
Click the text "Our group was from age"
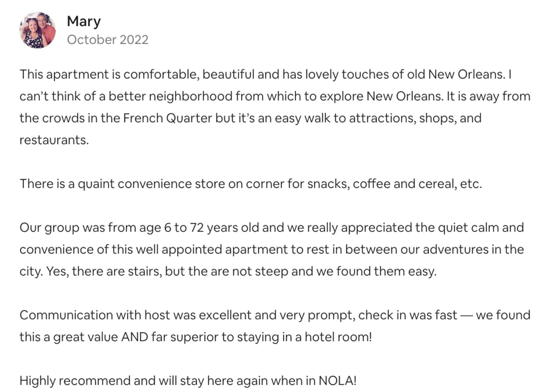click(90, 228)
